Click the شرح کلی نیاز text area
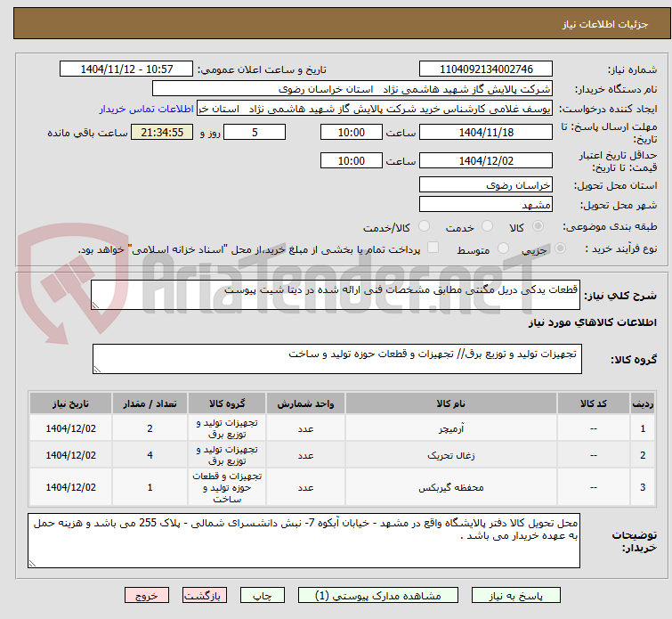Viewport: 672px width, 619px height. tap(336, 295)
